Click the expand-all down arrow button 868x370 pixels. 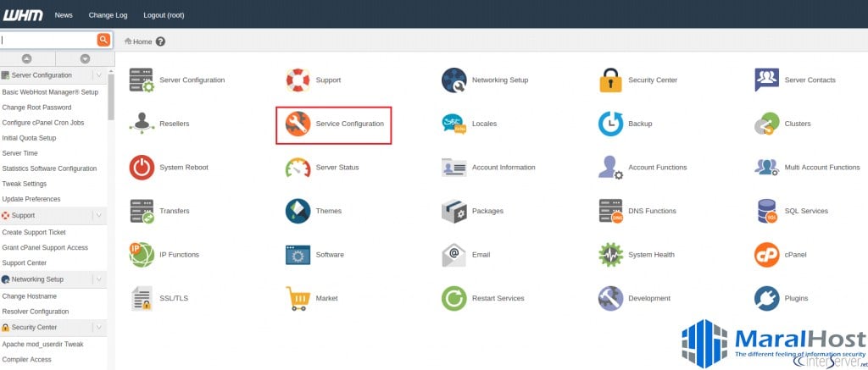click(x=85, y=58)
